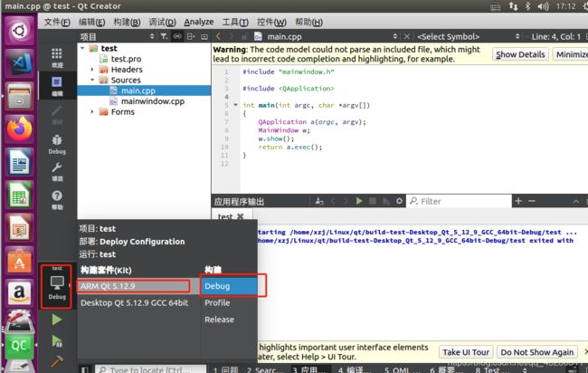Open output pane settings gear
The image size is (588, 373).
[x=399, y=201]
